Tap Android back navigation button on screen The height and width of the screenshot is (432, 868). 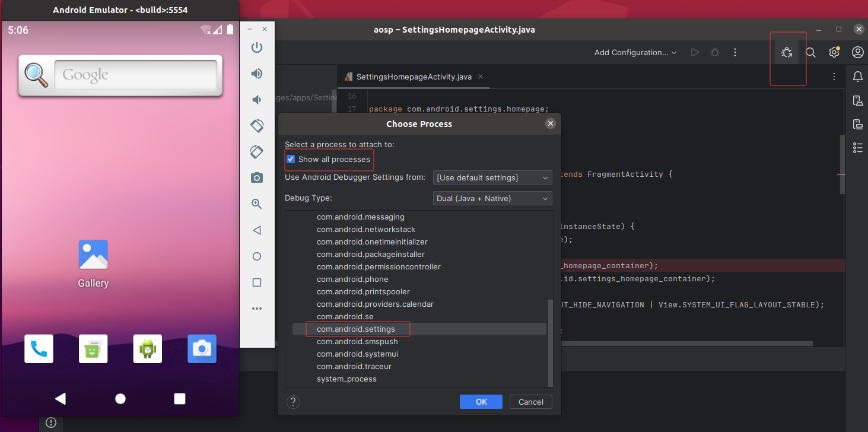(61, 399)
